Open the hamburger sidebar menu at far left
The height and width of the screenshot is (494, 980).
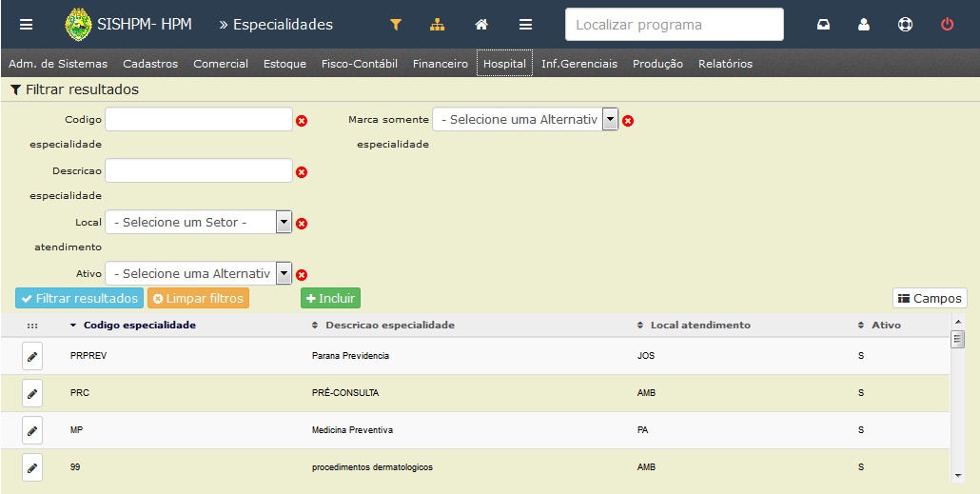26,25
